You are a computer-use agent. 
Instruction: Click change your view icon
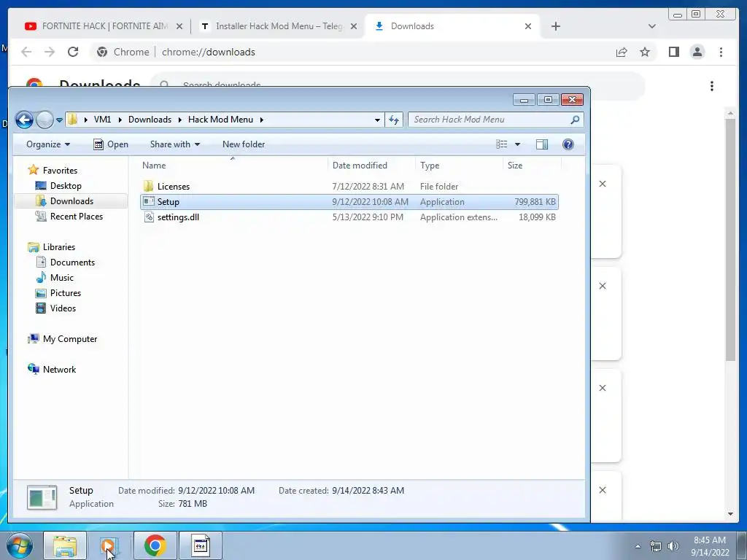(502, 144)
